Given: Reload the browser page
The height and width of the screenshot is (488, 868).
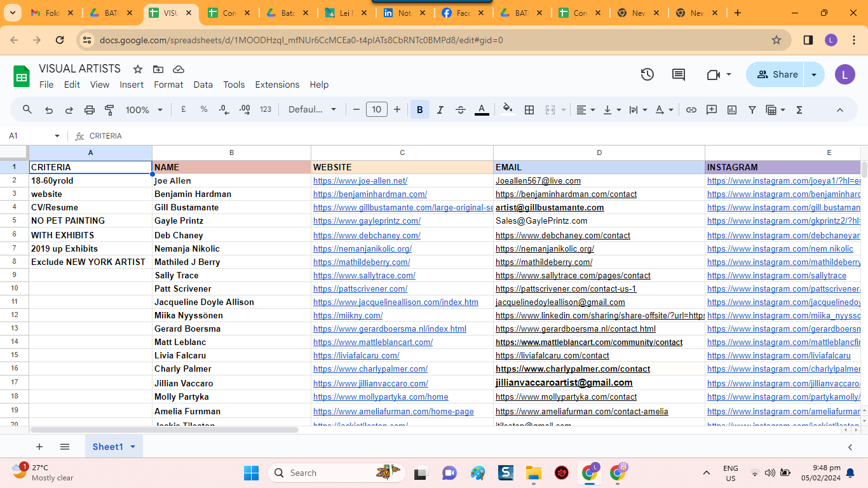Looking at the screenshot, I should click(60, 40).
